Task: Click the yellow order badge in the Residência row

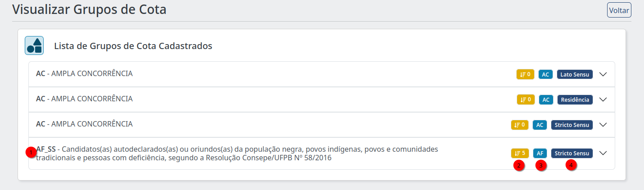Action: coord(526,100)
